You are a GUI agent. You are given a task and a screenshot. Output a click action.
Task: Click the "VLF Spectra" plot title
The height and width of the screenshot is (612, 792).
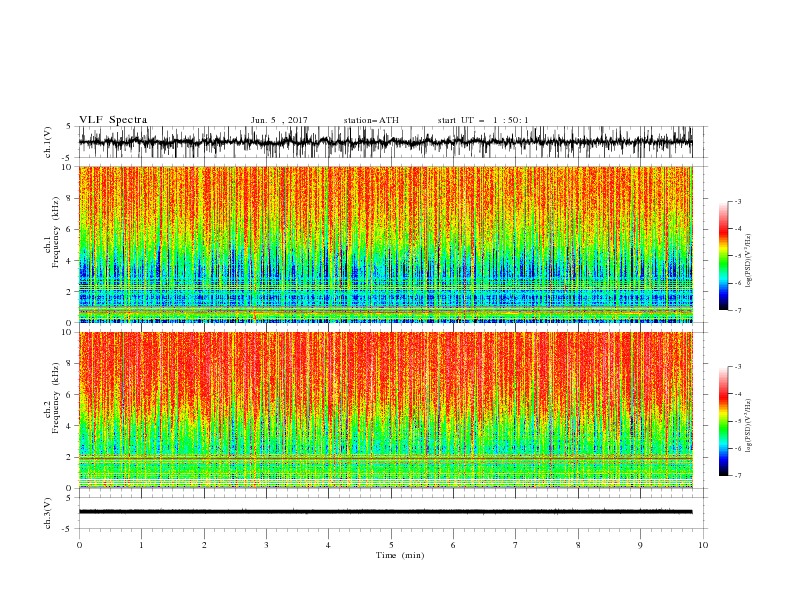tap(113, 120)
